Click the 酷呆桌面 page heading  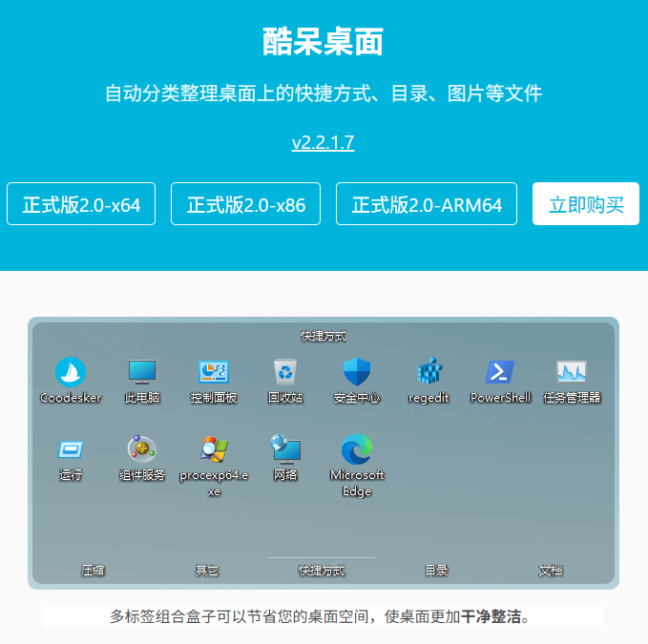tap(323, 42)
